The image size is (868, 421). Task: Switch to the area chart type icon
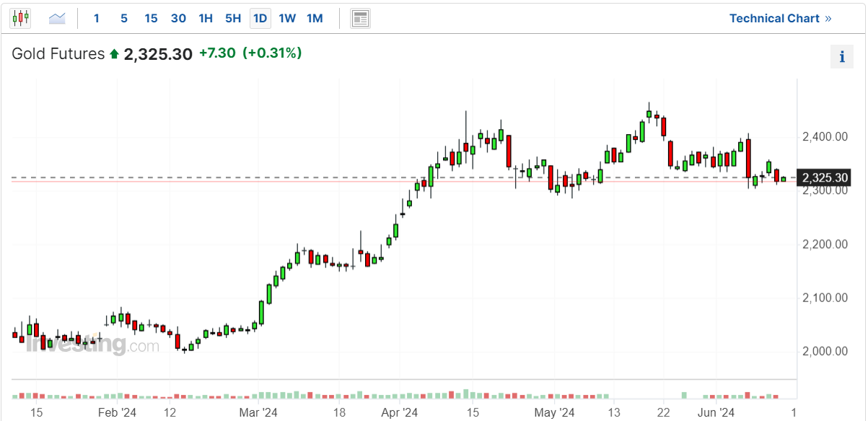coord(57,18)
